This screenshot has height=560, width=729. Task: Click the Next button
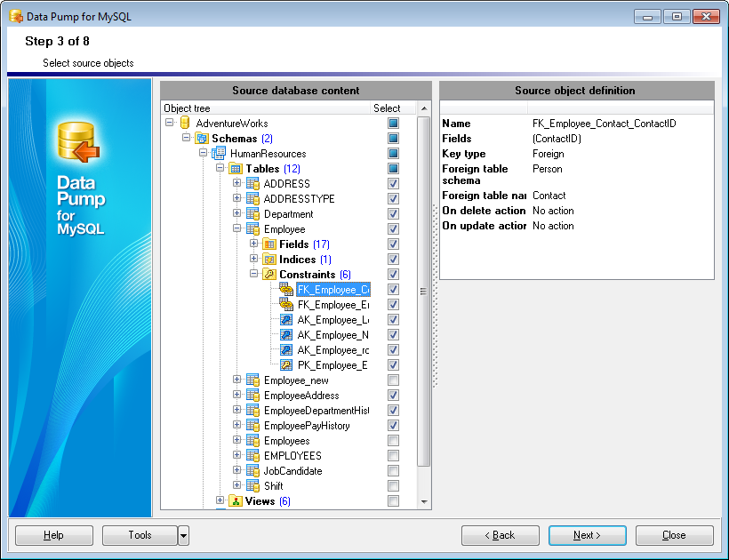pos(587,535)
